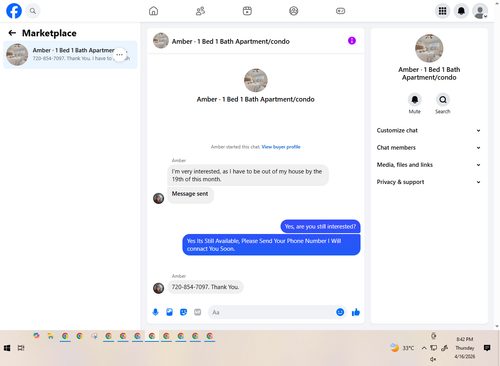The image size is (500, 366).
Task: Click the 'Yes Its Still Available' message
Action: click(x=271, y=245)
